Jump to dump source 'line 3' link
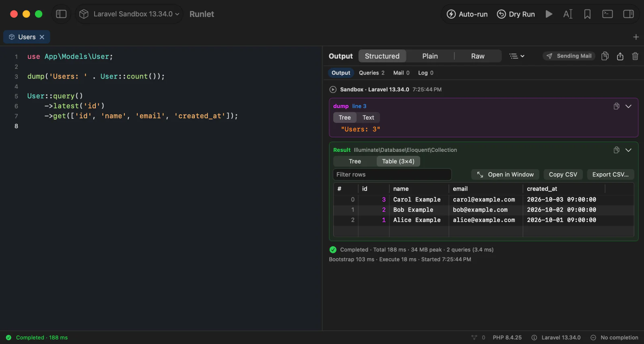 [x=359, y=106]
